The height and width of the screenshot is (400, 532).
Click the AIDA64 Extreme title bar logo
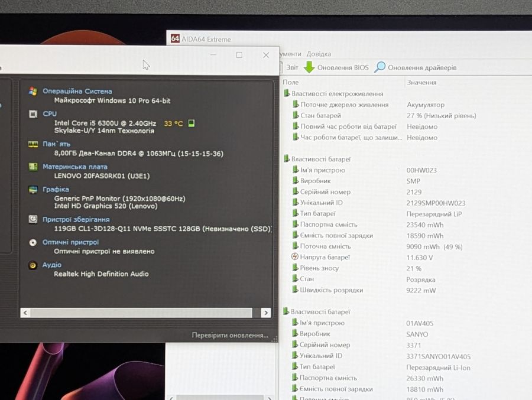[175, 38]
